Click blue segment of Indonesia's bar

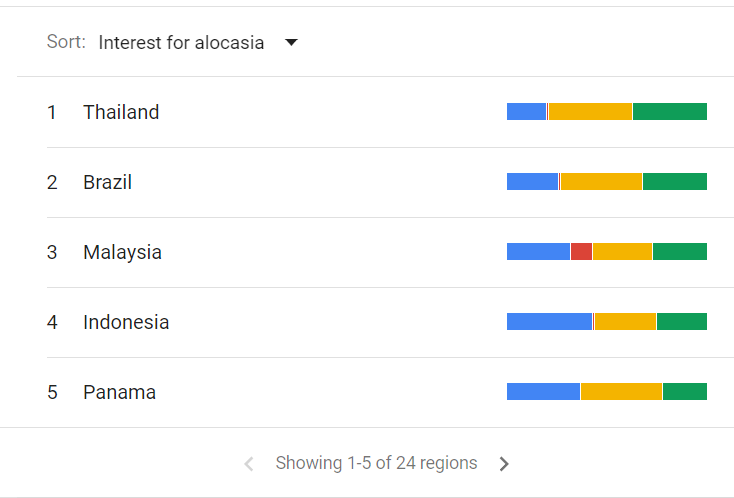[549, 322]
